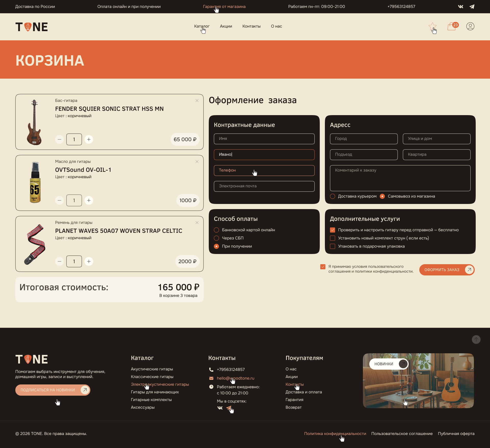Remove Fender Squier Sonic Strat from cart
The height and width of the screenshot is (448, 490).
tap(197, 101)
